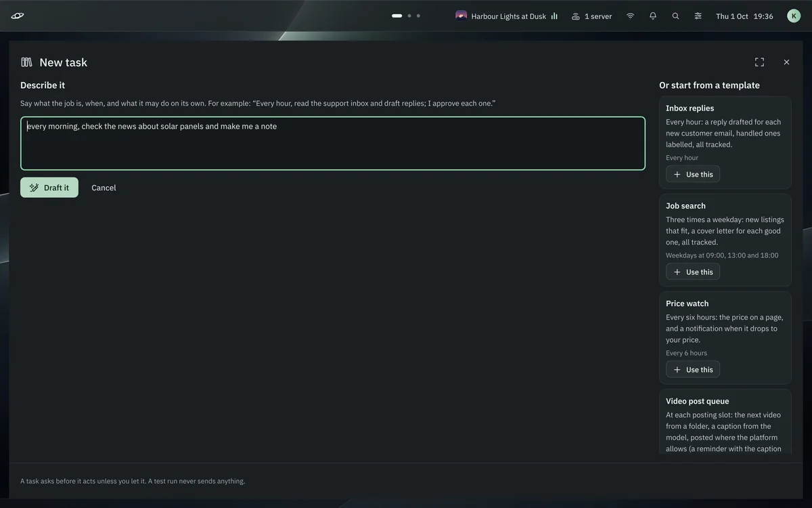812x508 pixels.
Task: Open quick settings sliders icon
Action: (x=698, y=16)
